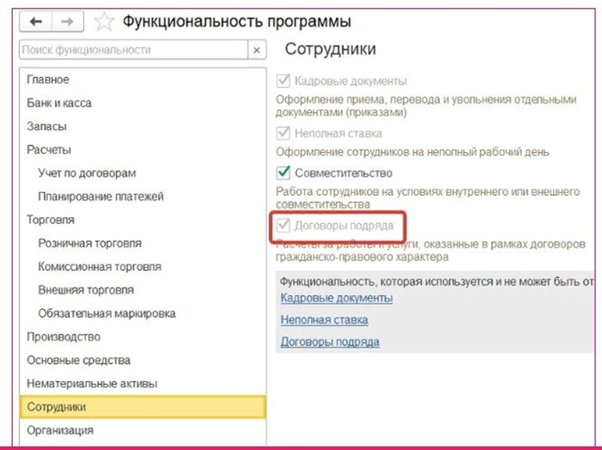Toggle the Договоры подряда checkbox
This screenshot has height=450, width=602.
tap(284, 226)
